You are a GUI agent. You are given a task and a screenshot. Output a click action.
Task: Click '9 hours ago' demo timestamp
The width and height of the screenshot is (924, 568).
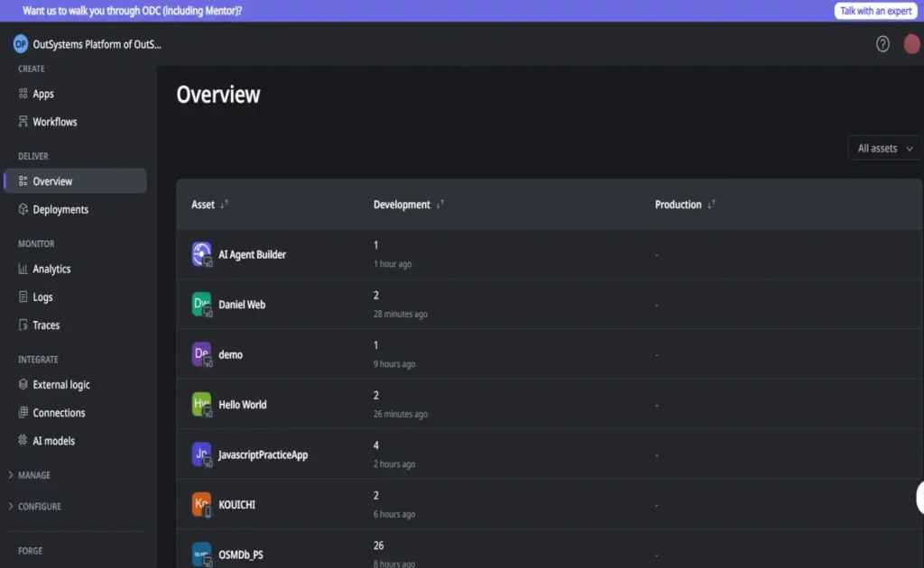[x=394, y=363]
